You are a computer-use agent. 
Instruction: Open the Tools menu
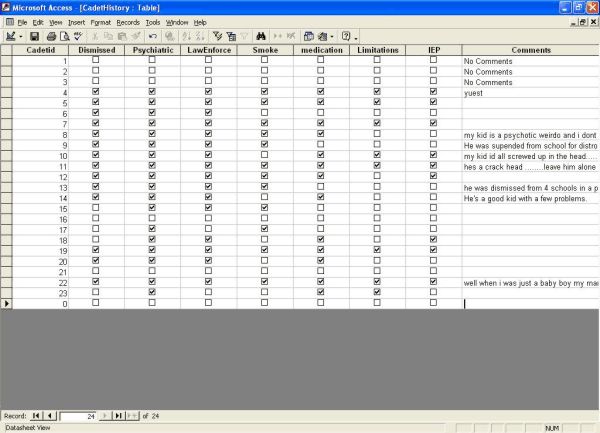click(153, 23)
